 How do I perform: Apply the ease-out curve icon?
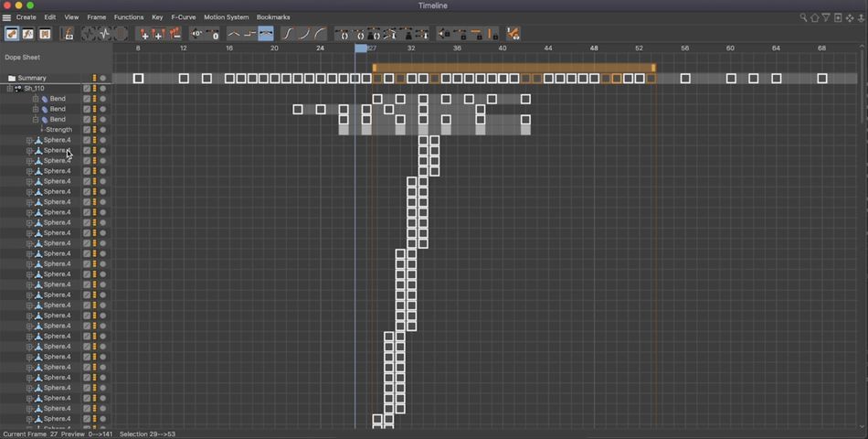(x=320, y=34)
